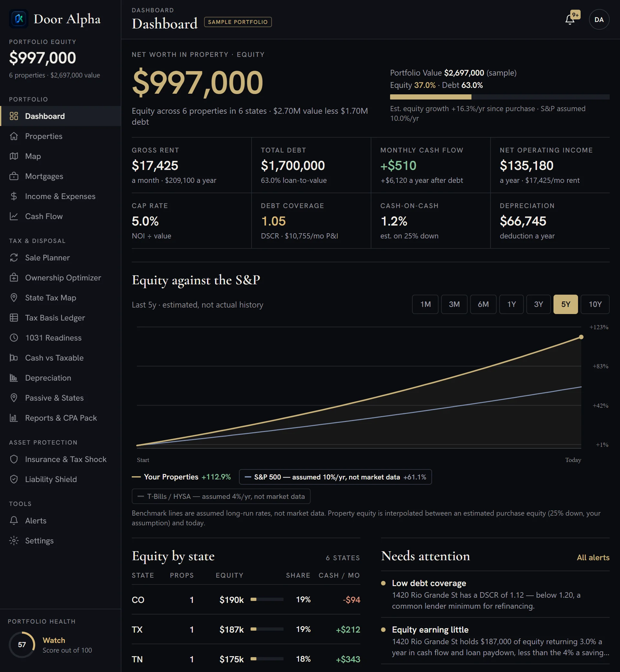
Task: Click the Depreciation $66,745 value
Action: [523, 221]
